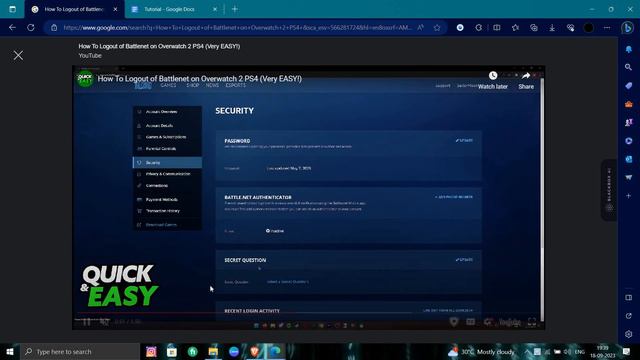This screenshot has height=360, width=640.
Task: Open the Collections toolbar icon
Action: pyautogui.click(x=533, y=28)
